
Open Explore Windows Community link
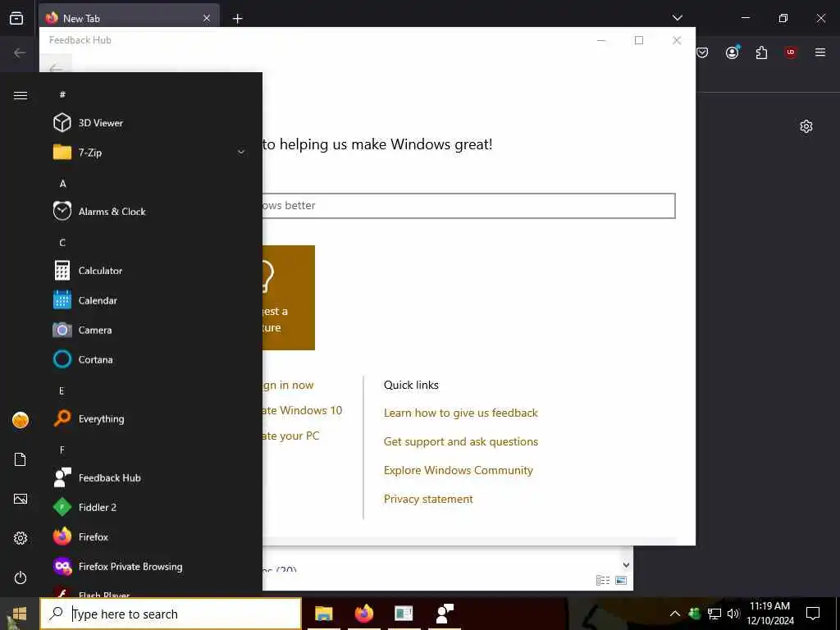459,470
